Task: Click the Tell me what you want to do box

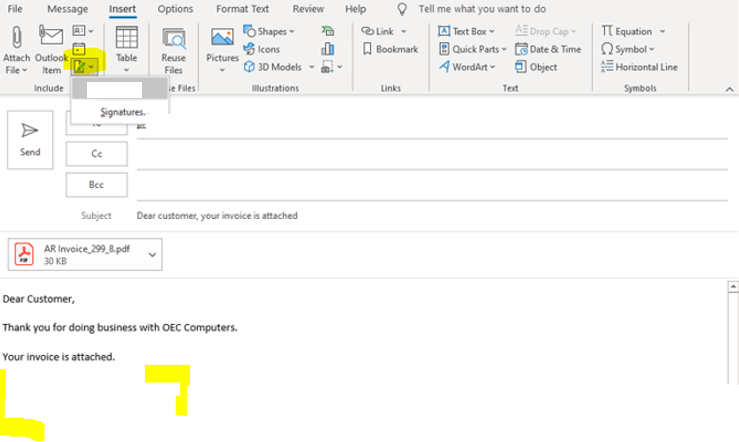Action: 482,9
